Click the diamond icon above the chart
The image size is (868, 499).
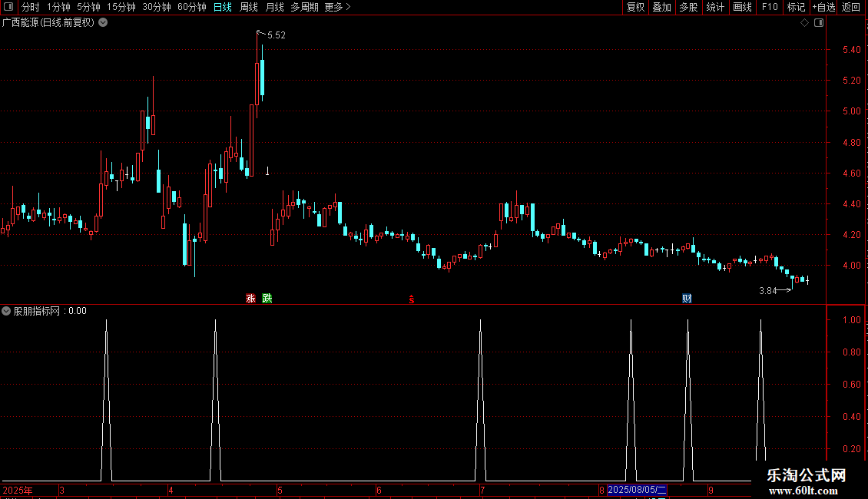pyautogui.click(x=805, y=23)
